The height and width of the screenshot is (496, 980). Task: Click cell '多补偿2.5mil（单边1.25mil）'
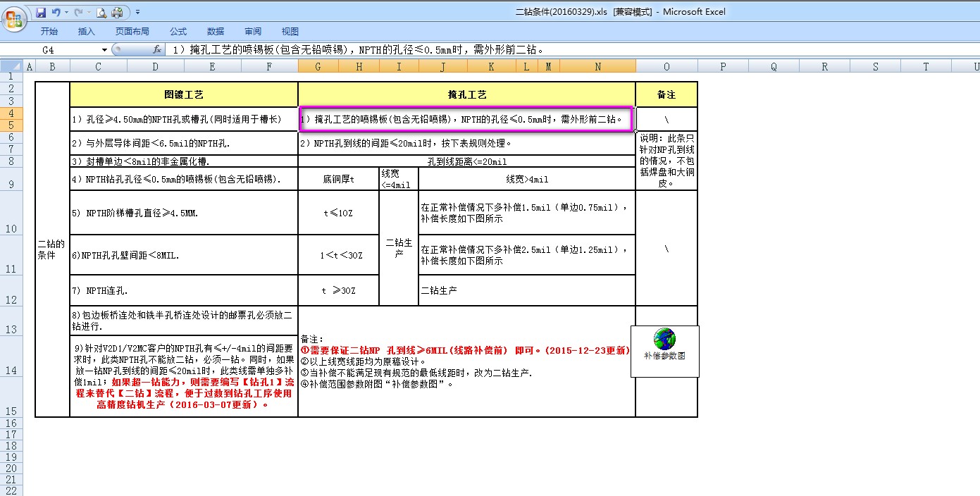click(x=527, y=255)
